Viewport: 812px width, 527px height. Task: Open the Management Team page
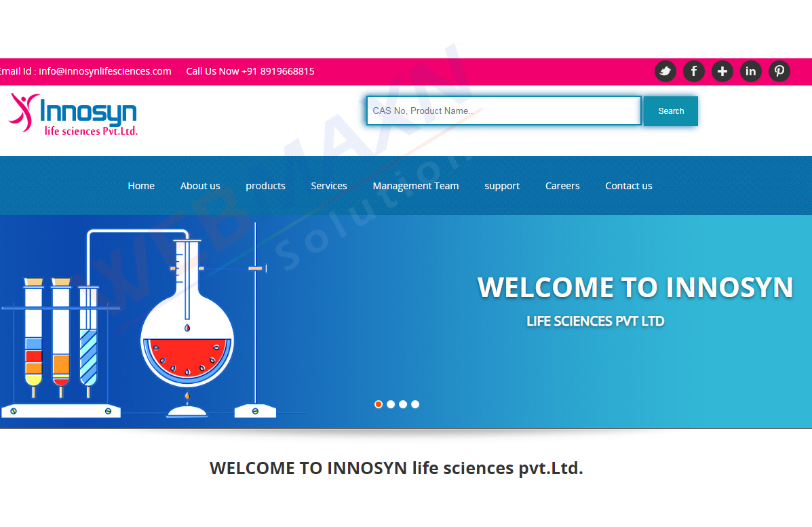(416, 186)
